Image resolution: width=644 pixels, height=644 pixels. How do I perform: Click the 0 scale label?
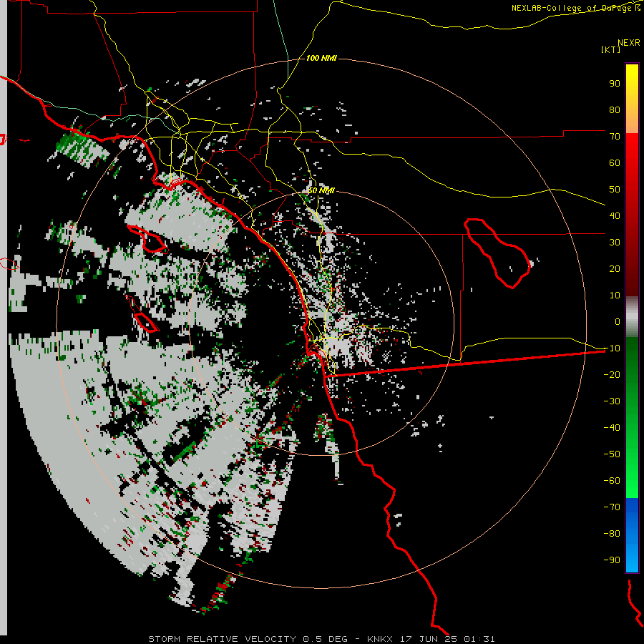[618, 322]
